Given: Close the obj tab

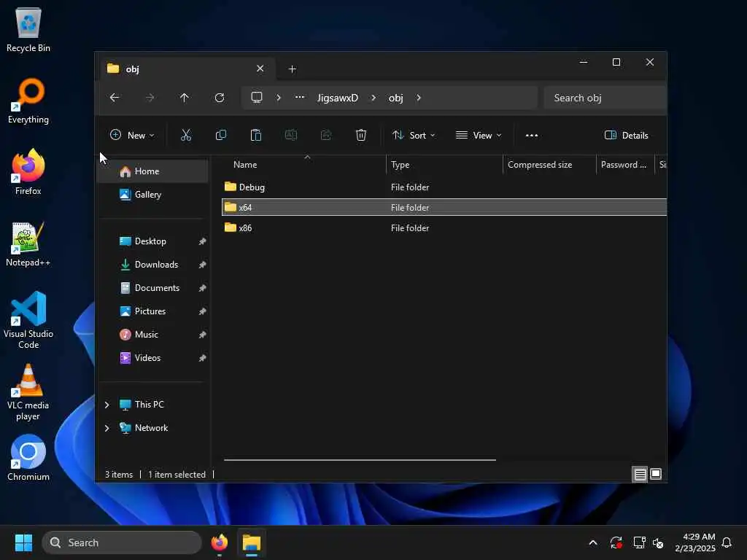Looking at the screenshot, I should 260,69.
